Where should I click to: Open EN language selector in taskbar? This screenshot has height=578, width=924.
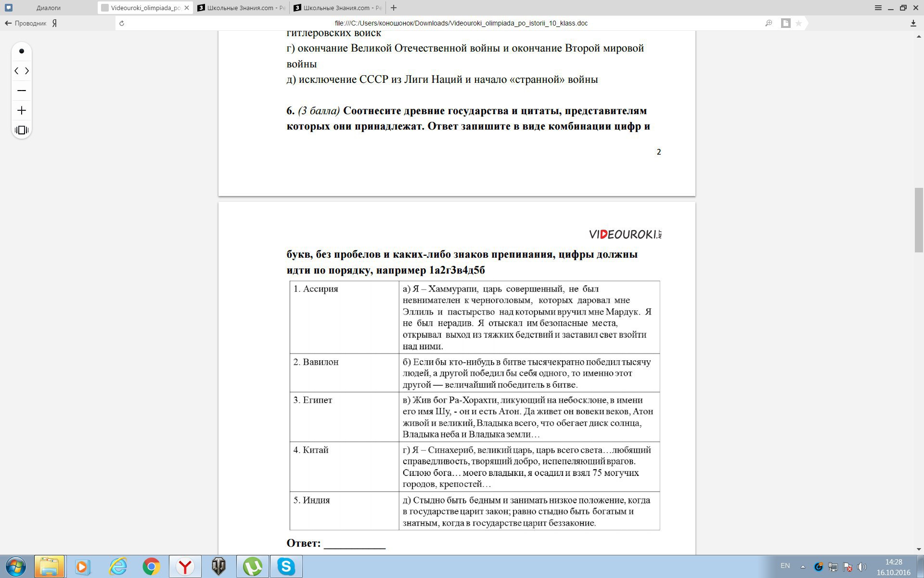pyautogui.click(x=785, y=565)
